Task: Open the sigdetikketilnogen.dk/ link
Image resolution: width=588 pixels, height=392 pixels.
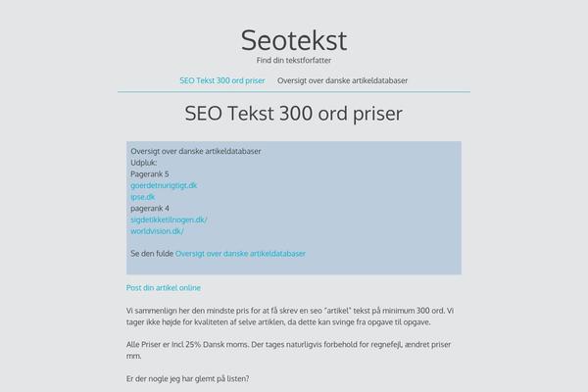Action: point(169,220)
